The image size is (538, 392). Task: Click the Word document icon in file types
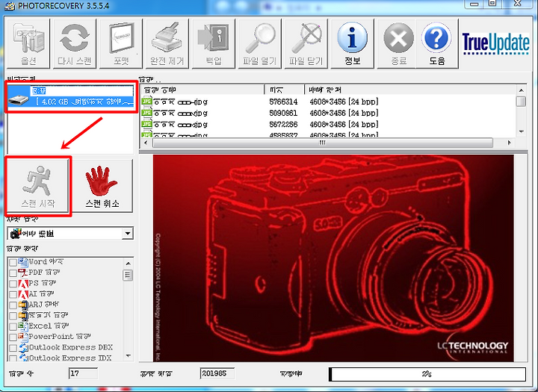click(23, 262)
